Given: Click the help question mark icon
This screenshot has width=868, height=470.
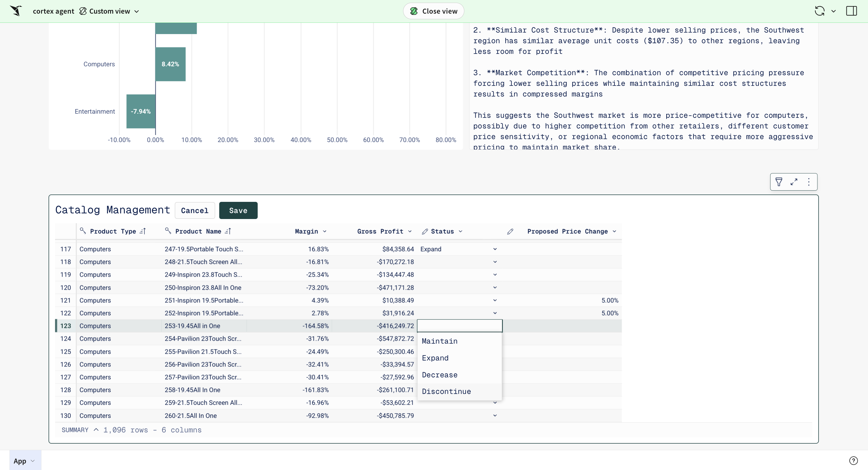Looking at the screenshot, I should [x=853, y=461].
